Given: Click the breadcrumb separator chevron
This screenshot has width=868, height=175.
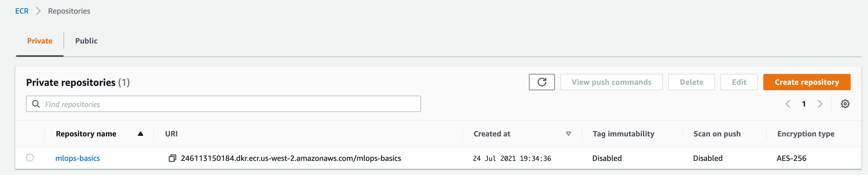Looking at the screenshot, I should pos(39,11).
